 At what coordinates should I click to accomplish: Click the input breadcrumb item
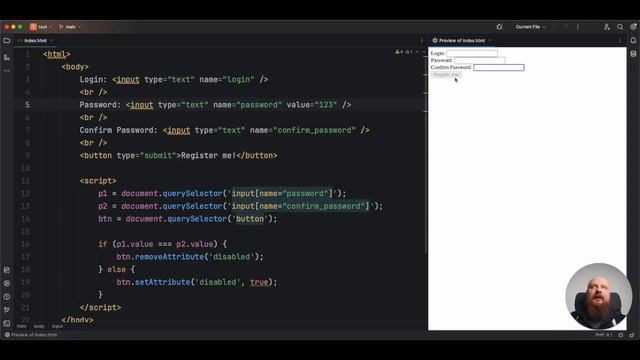[58, 326]
